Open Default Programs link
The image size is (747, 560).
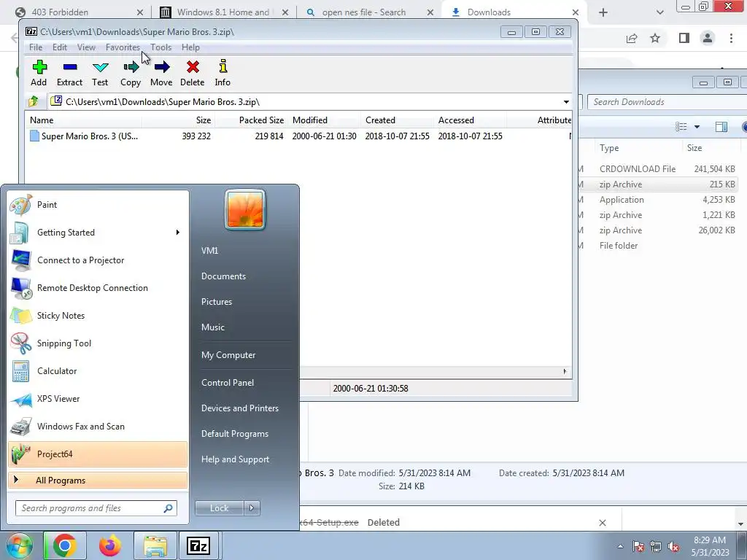pyautogui.click(x=234, y=434)
